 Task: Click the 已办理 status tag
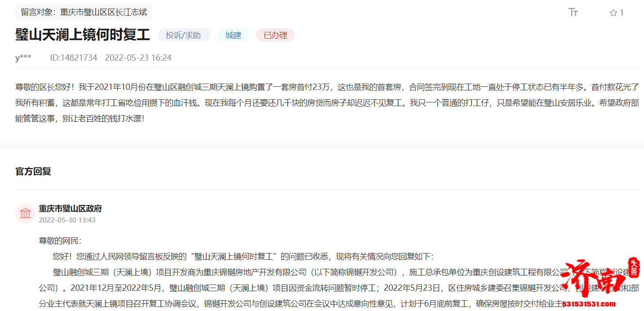pyautogui.click(x=275, y=35)
